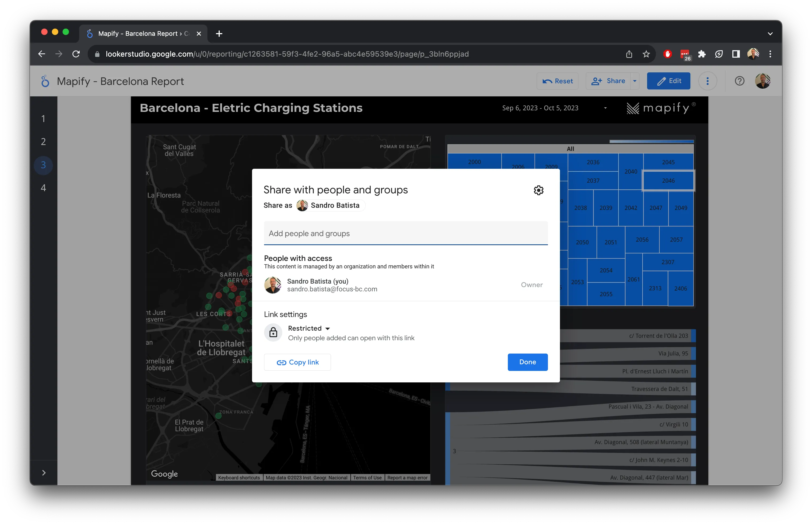Click the Owner role label

click(532, 285)
